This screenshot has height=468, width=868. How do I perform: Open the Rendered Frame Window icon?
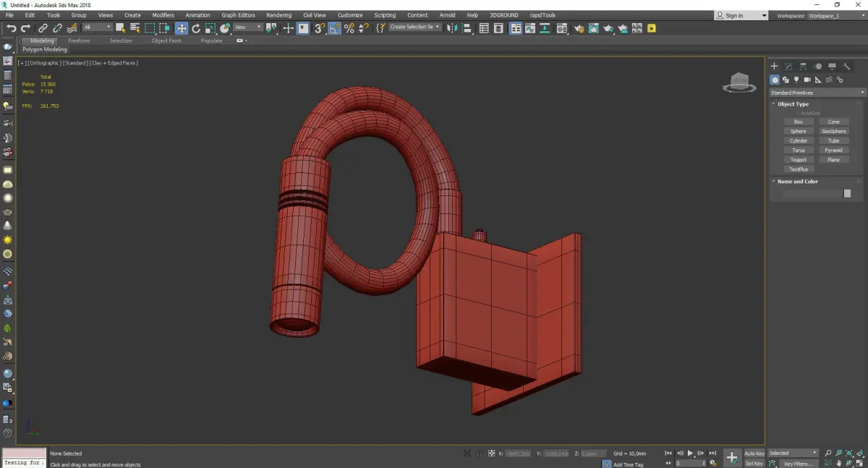coord(593,28)
